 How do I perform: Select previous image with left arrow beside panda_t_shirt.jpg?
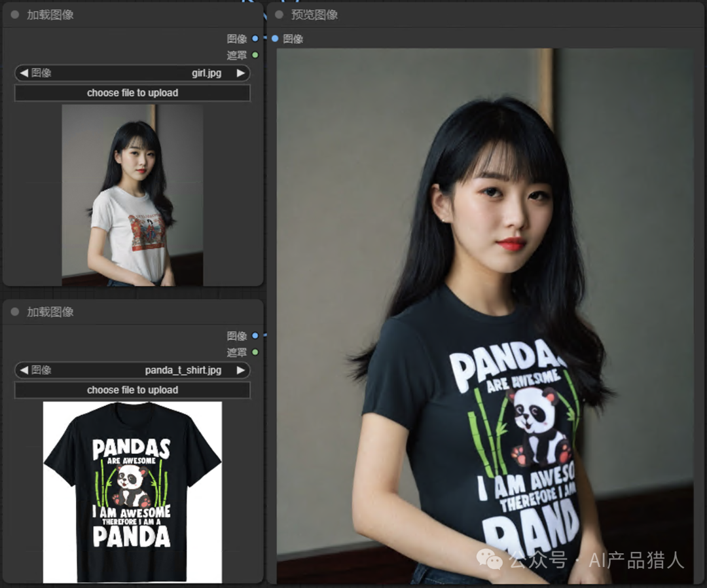click(24, 370)
